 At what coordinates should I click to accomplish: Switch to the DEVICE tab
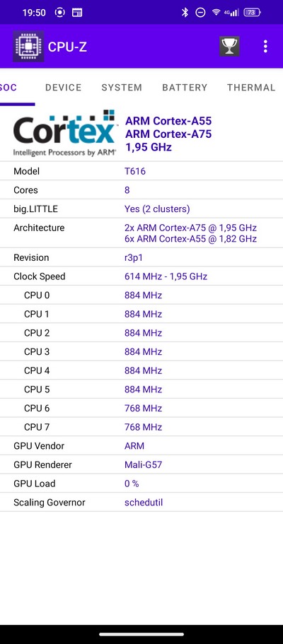pyautogui.click(x=64, y=88)
